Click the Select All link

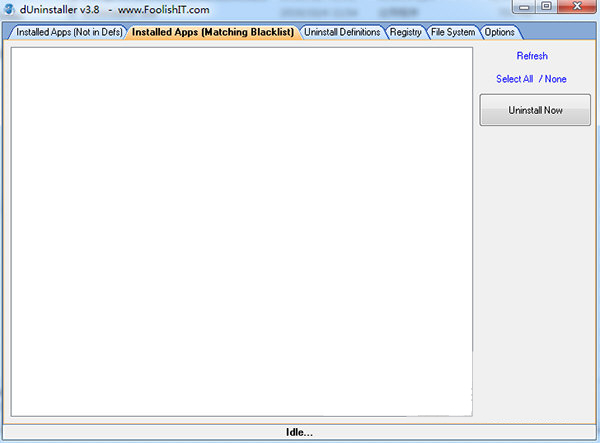point(514,79)
